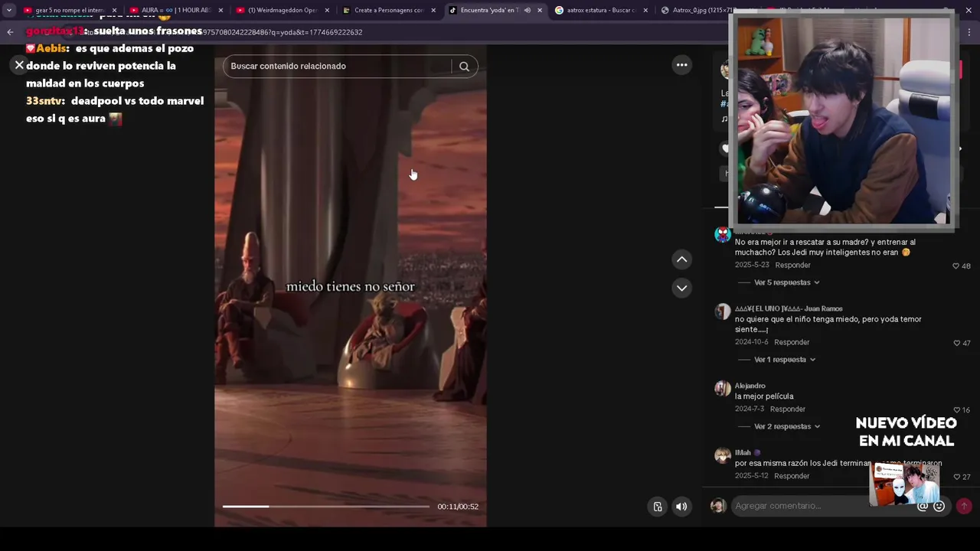Close the 'Weirdmageddon' tab
This screenshot has height=551, width=980.
pyautogui.click(x=327, y=11)
